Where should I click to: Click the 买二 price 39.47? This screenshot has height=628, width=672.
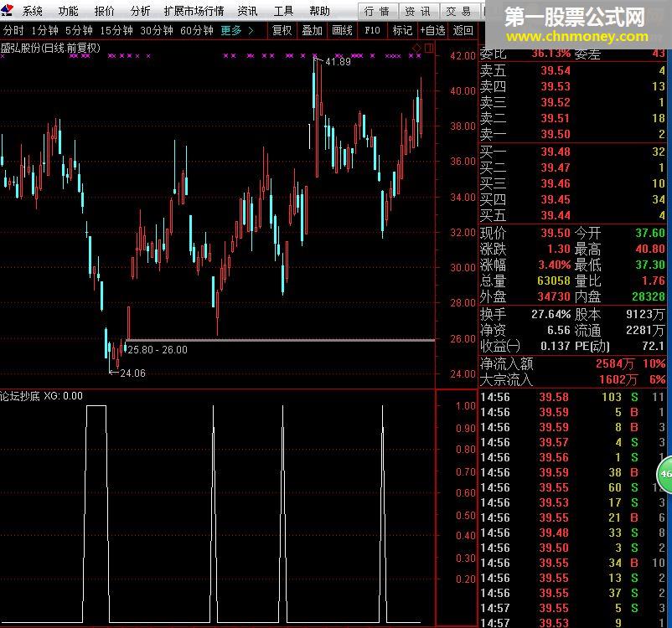pyautogui.click(x=556, y=167)
